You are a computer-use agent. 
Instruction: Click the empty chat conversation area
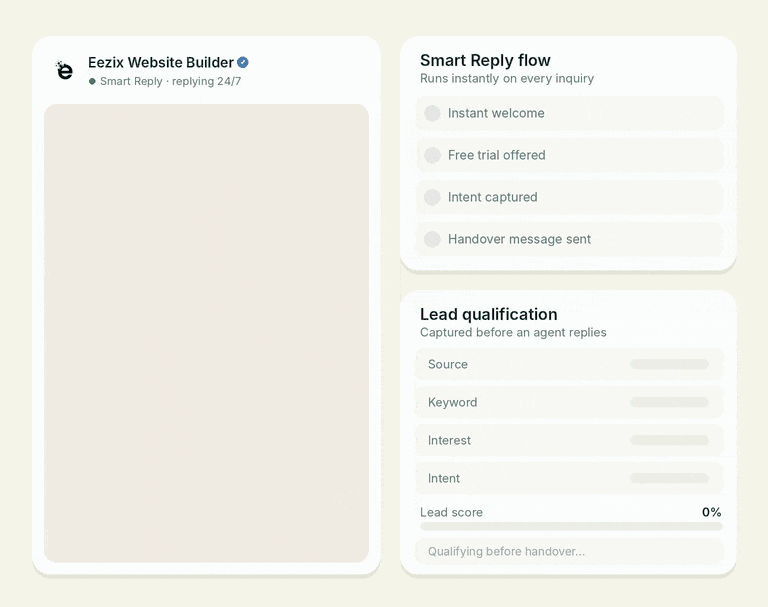(x=206, y=333)
